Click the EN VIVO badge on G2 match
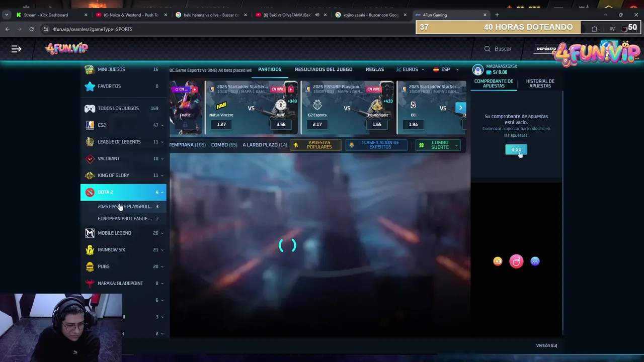Viewport: 644px width, 362px height. [x=374, y=89]
